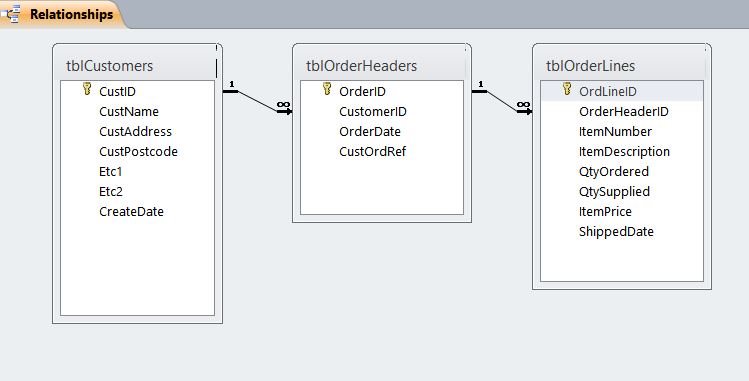Select the tblCustomers table title bar

[138, 65]
